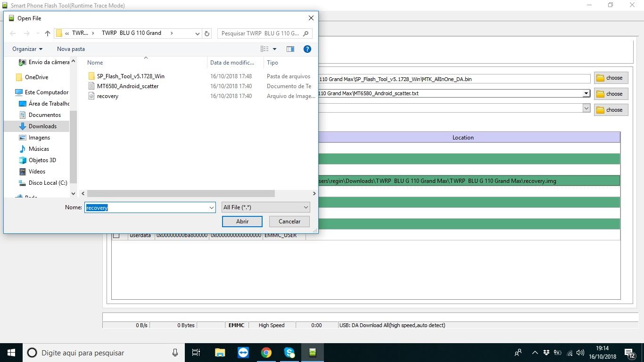Switch to Smart Phone Flash Tool taskbar icon
Screen dimensions: 644x362
(x=312, y=353)
